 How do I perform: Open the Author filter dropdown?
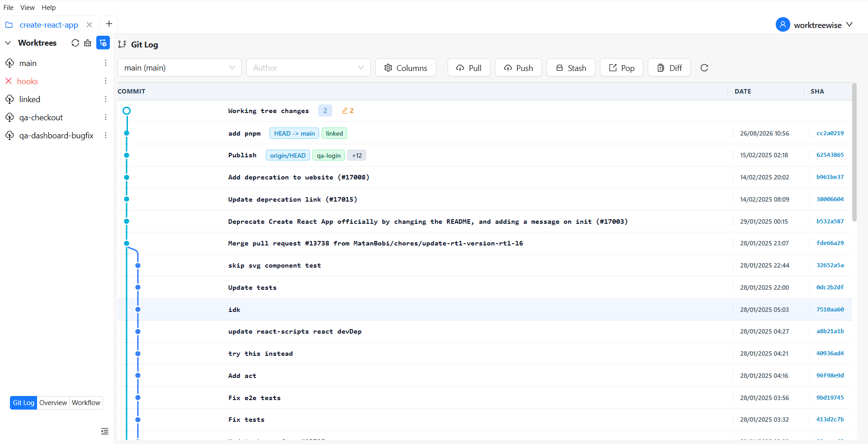pos(308,68)
